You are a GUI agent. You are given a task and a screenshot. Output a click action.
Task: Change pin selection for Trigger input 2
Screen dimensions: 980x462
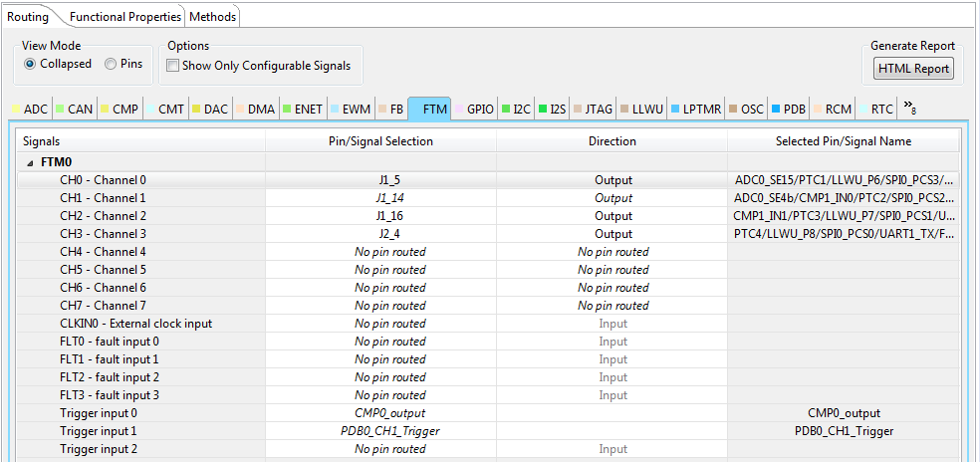click(x=380, y=449)
